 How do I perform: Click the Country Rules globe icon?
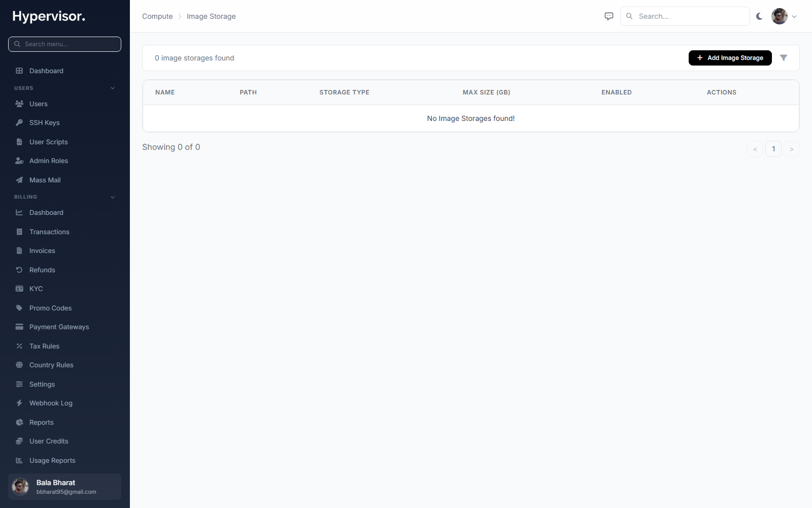(19, 365)
